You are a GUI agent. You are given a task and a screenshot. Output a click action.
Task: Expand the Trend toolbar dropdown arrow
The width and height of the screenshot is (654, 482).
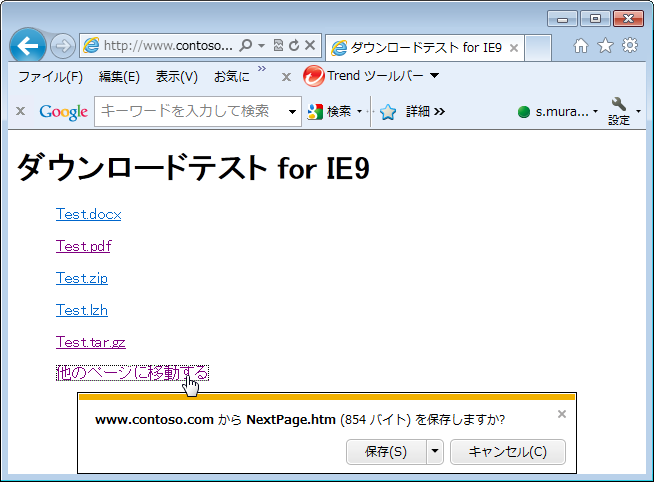click(435, 76)
